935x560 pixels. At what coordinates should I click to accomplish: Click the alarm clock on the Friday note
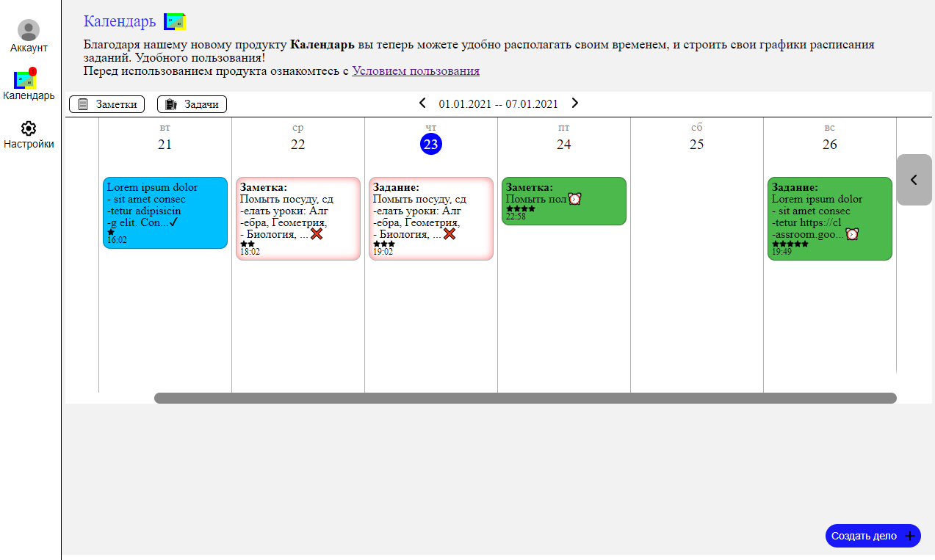[x=574, y=199]
